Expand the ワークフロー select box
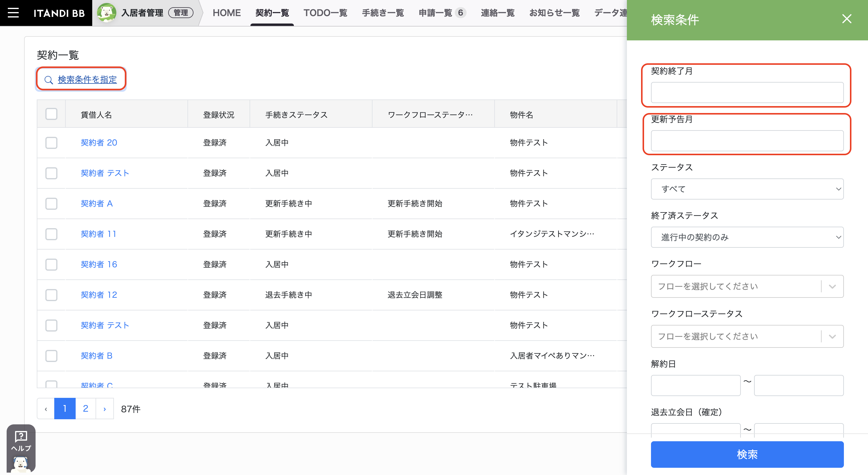The height and width of the screenshot is (475, 868). click(747, 286)
